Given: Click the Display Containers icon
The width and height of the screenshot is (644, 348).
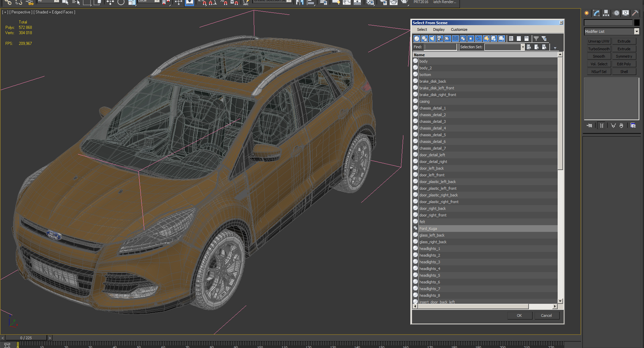Looking at the screenshot, I should tap(486, 39).
